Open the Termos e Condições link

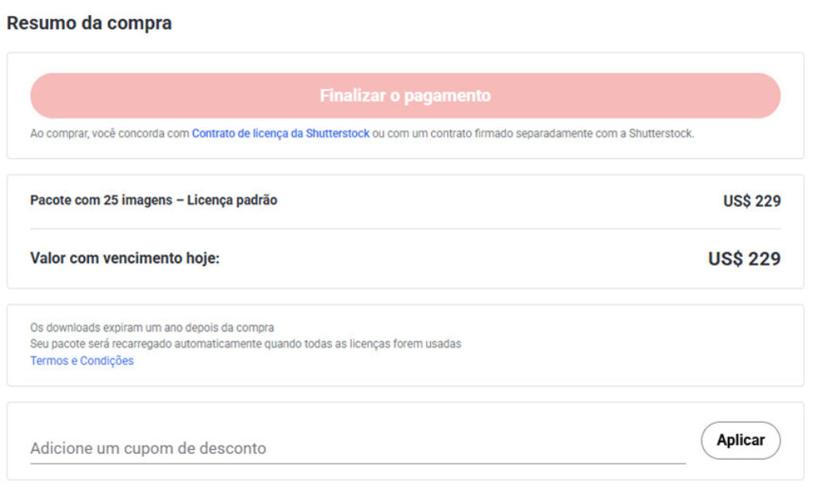(82, 361)
